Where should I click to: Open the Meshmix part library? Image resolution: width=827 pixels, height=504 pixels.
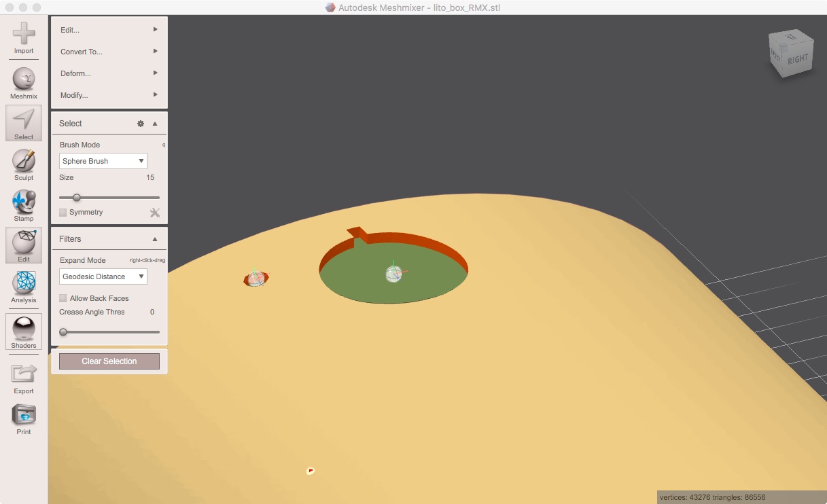point(23,79)
